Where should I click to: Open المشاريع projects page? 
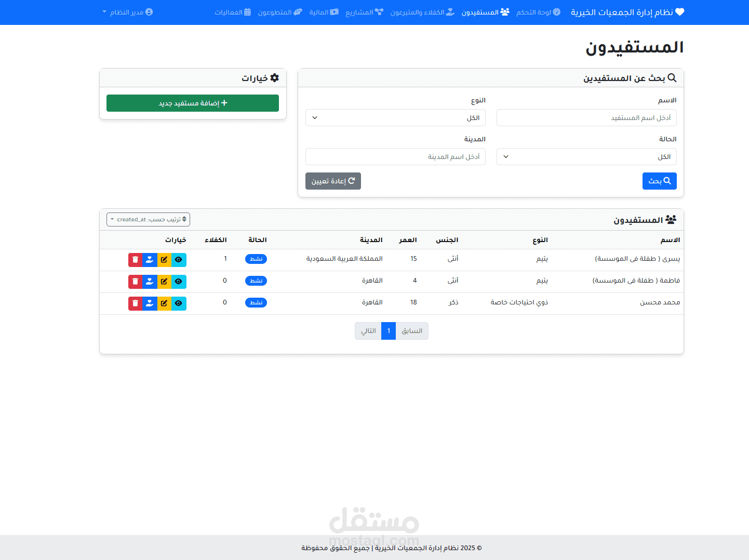coord(364,12)
